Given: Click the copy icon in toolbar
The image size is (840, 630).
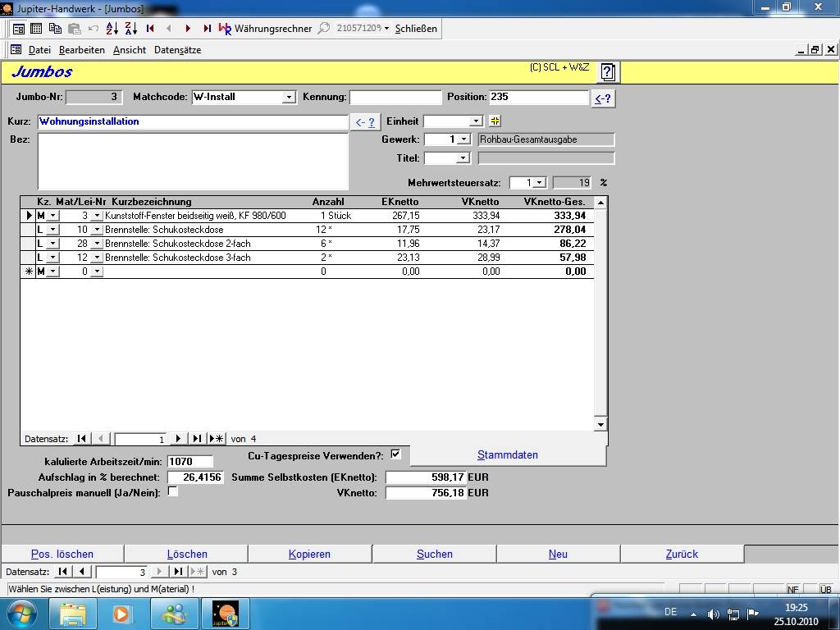Looking at the screenshot, I should tap(55, 28).
